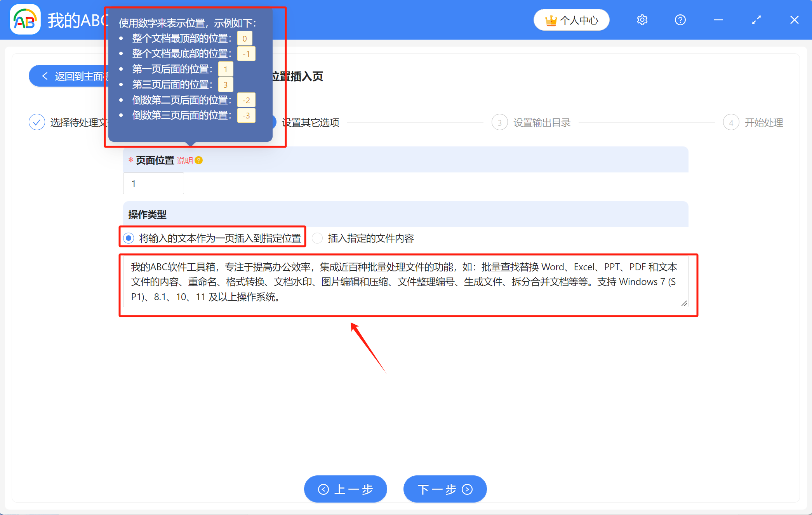Click the AB application logo
Screen dimensions: 812x515
pyautogui.click(x=24, y=19)
